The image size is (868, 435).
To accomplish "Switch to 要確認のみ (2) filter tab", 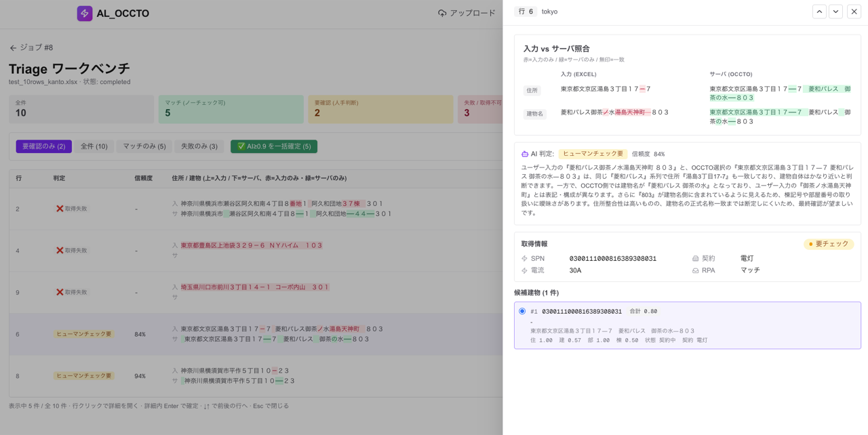I will click(x=44, y=146).
